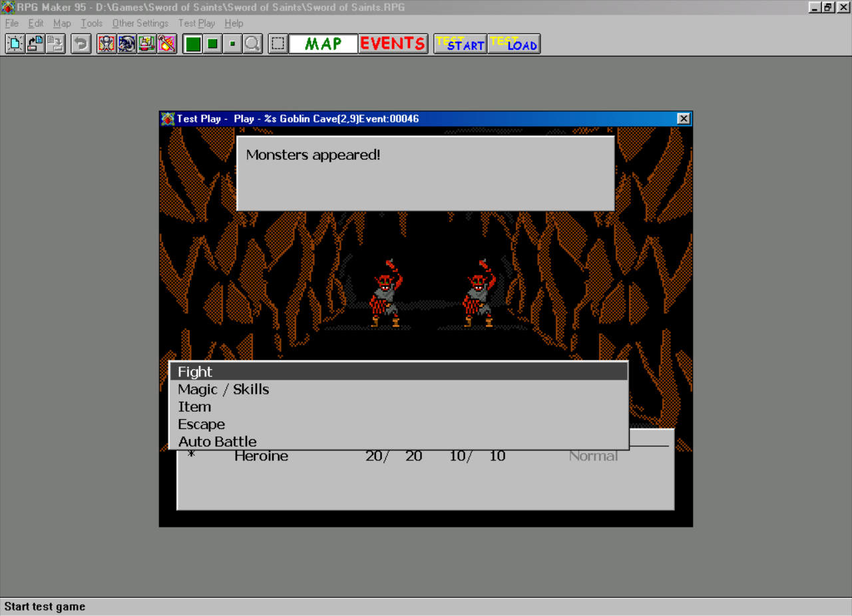Click the "Normal" status text
Screen dimensions: 852x616
tap(593, 456)
